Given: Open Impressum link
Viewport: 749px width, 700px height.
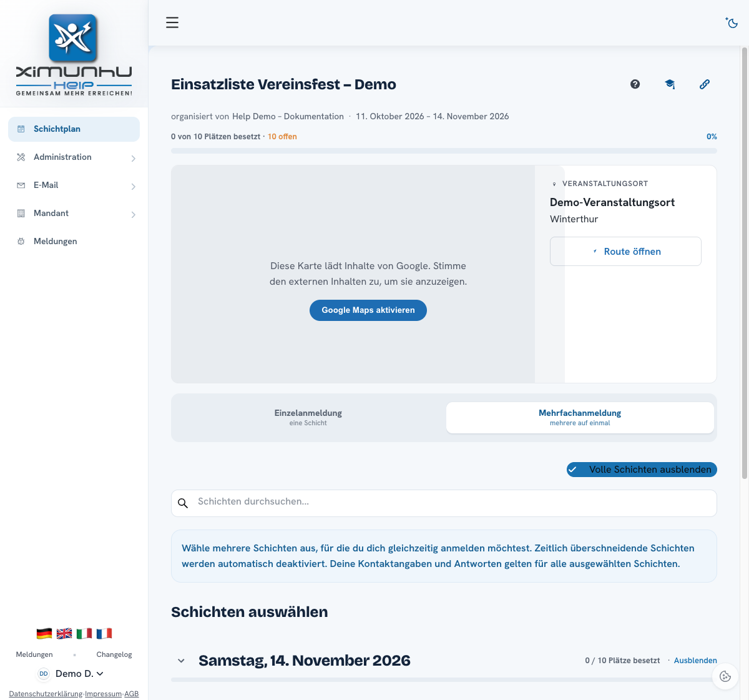Looking at the screenshot, I should (x=103, y=694).
